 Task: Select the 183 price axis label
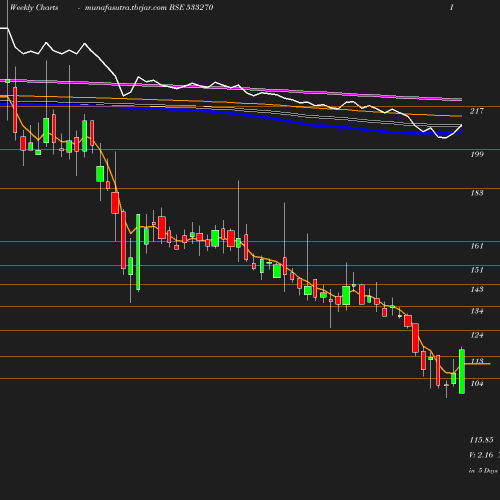[x=477, y=193]
